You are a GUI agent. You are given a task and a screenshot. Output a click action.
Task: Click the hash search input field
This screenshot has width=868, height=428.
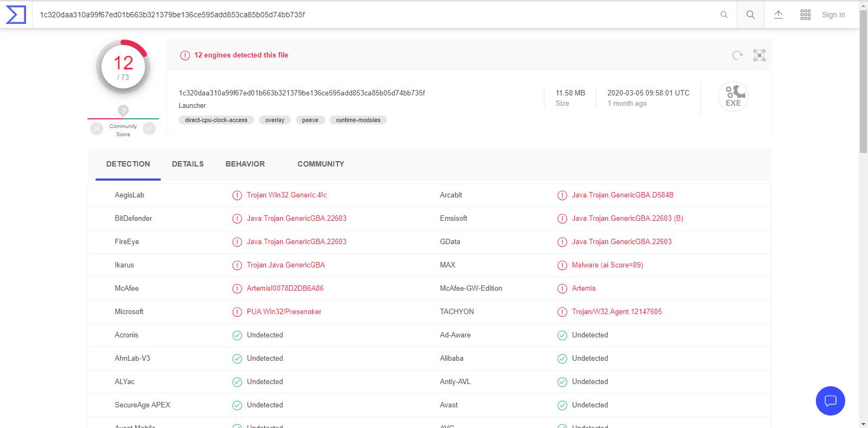coord(375,15)
